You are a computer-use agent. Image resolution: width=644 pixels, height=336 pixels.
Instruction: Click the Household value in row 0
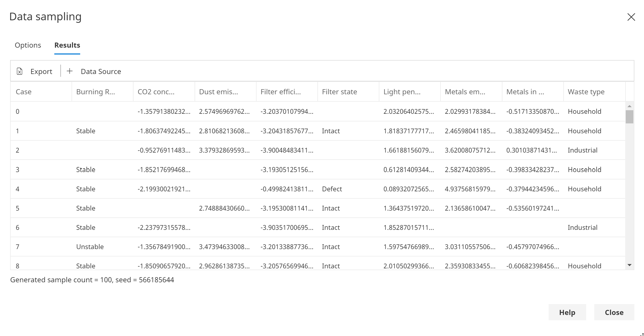pos(584,111)
